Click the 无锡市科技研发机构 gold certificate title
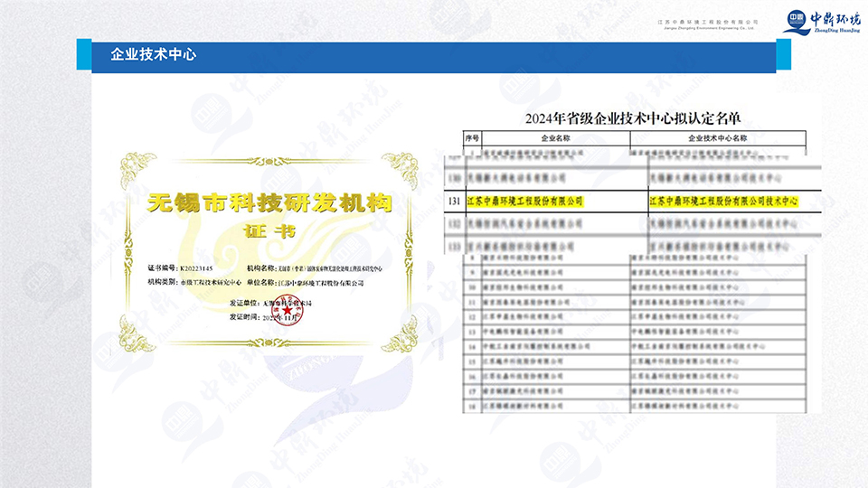 [270, 202]
